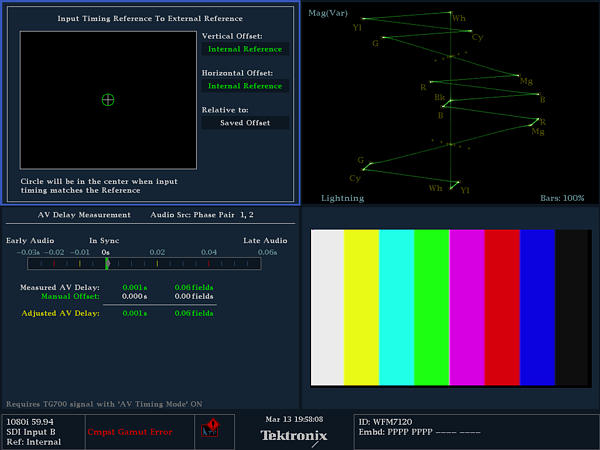Click the Adjusted AV Delay label
Viewport: 600px width, 450px height.
click(60, 313)
